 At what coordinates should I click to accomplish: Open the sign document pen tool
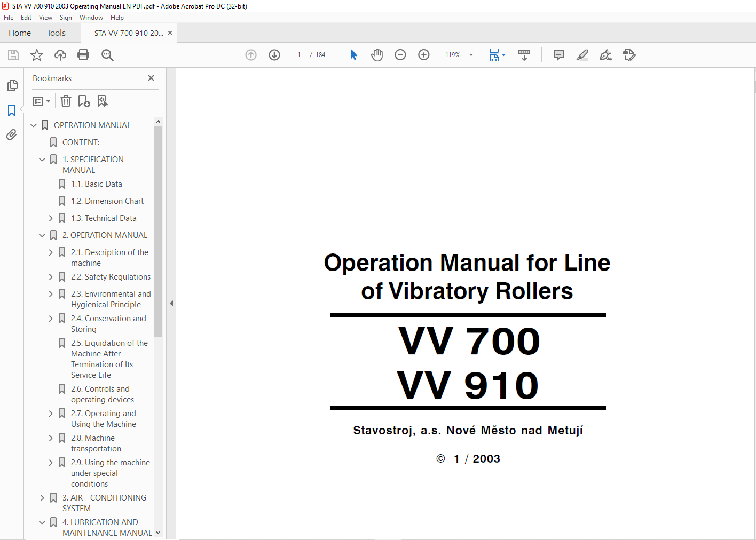click(605, 55)
